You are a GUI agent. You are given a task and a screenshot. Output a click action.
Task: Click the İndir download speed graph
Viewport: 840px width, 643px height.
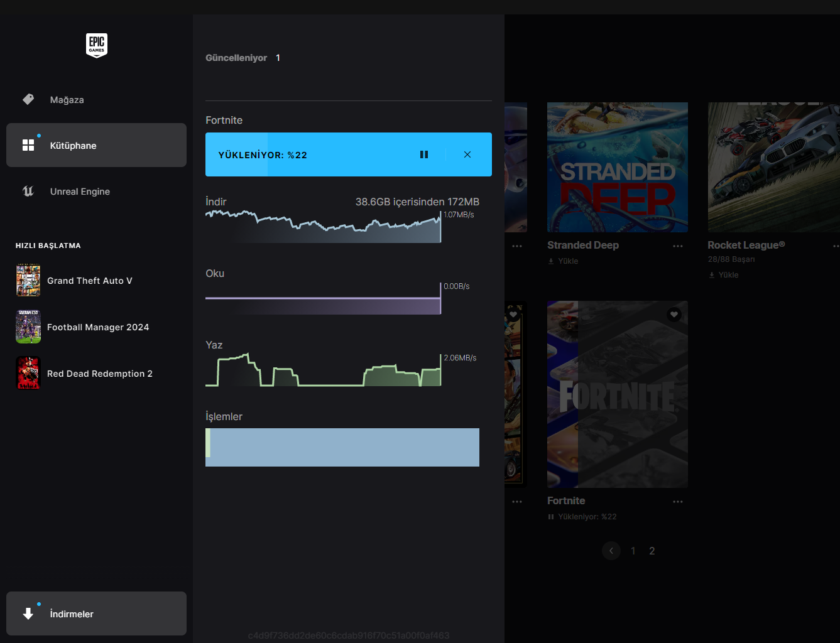pos(323,227)
